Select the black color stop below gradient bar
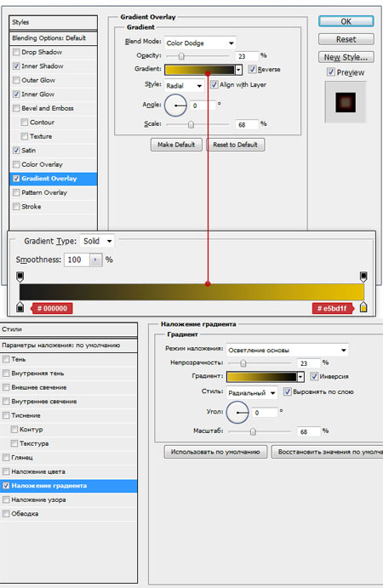Image resolution: width=383 pixels, height=588 pixels. point(20,306)
